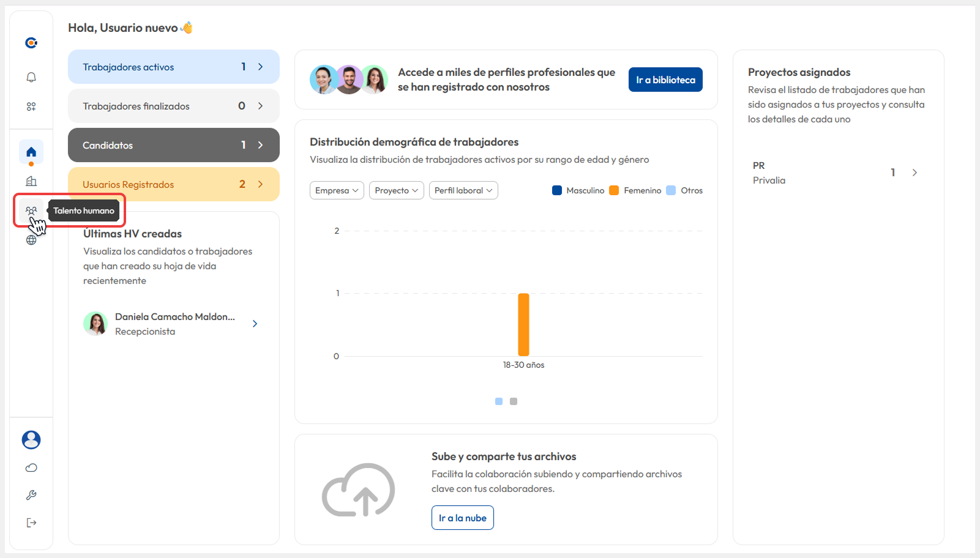Image resolution: width=980 pixels, height=558 pixels.
Task: Toggle the Femenino legend color swatch
Action: [x=614, y=190]
